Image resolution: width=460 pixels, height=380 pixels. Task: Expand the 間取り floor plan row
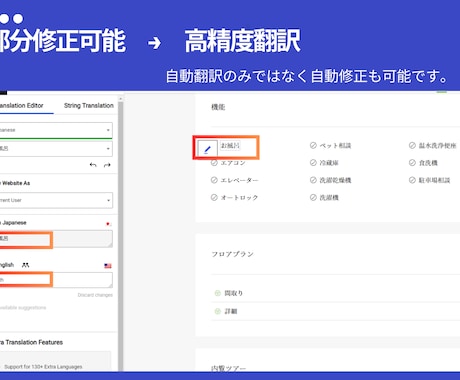(335, 293)
